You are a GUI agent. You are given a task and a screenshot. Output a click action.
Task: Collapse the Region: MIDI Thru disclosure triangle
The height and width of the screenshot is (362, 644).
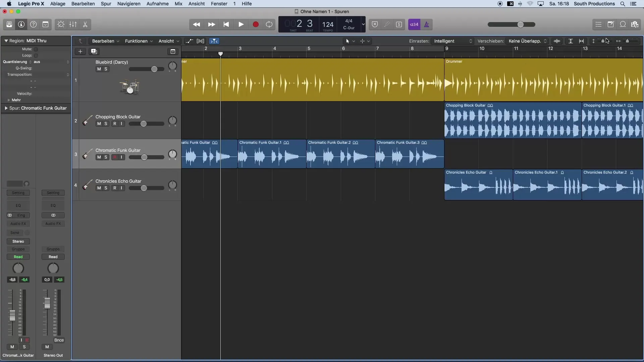[x=6, y=41]
